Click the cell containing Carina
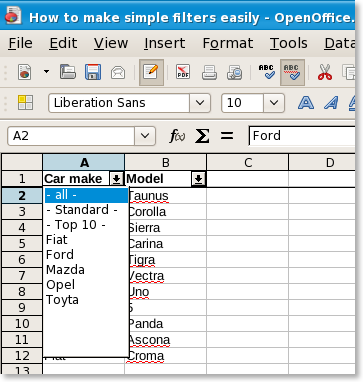This screenshot has height=382, width=363. (x=167, y=243)
